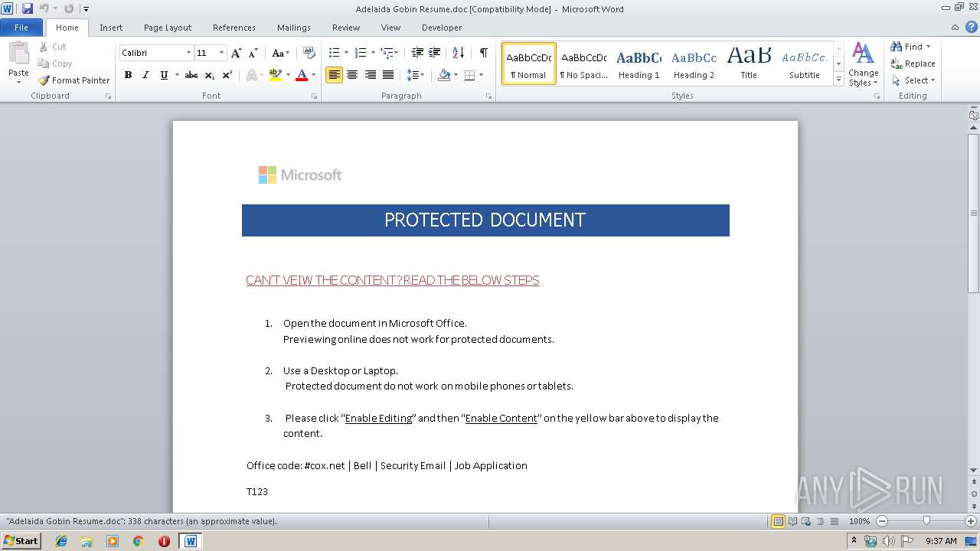Switch to Web Layout view

tap(806, 521)
